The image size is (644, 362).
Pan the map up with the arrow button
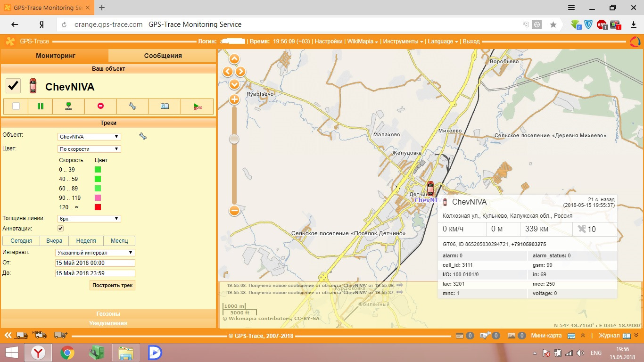point(234,59)
